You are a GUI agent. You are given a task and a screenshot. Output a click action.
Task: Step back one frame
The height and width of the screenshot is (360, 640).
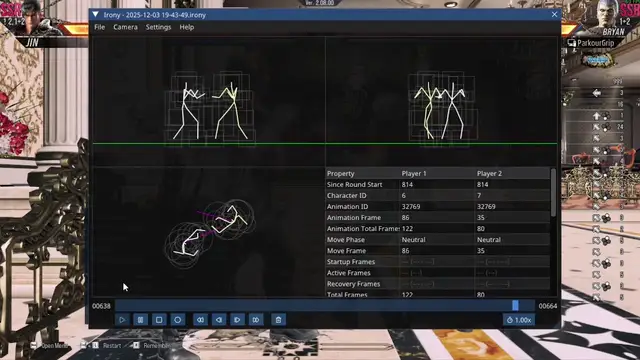(219, 320)
